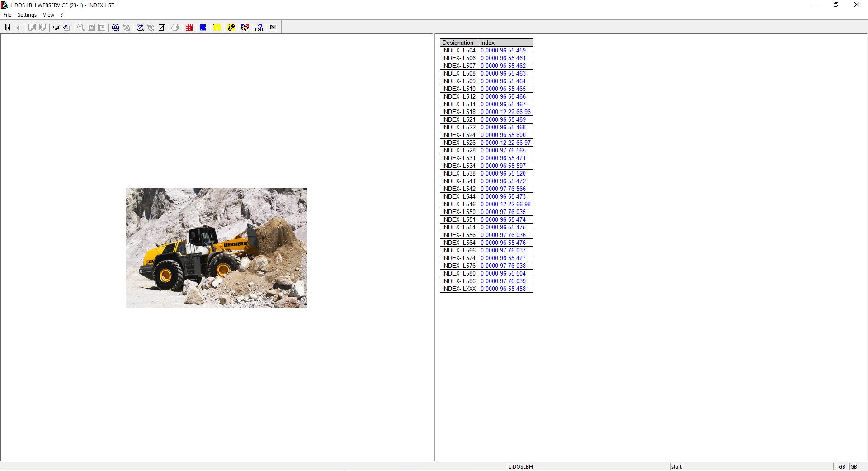The height and width of the screenshot is (471, 868).
Task: Click the dealer handshake icon
Action: 245,27
